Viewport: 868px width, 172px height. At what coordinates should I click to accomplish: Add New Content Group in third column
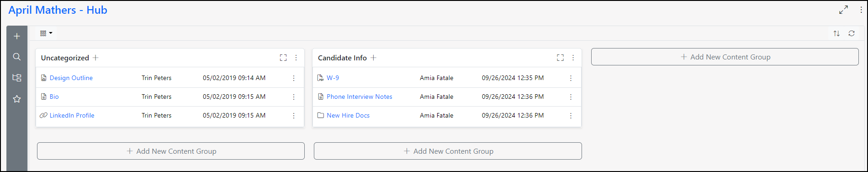725,57
